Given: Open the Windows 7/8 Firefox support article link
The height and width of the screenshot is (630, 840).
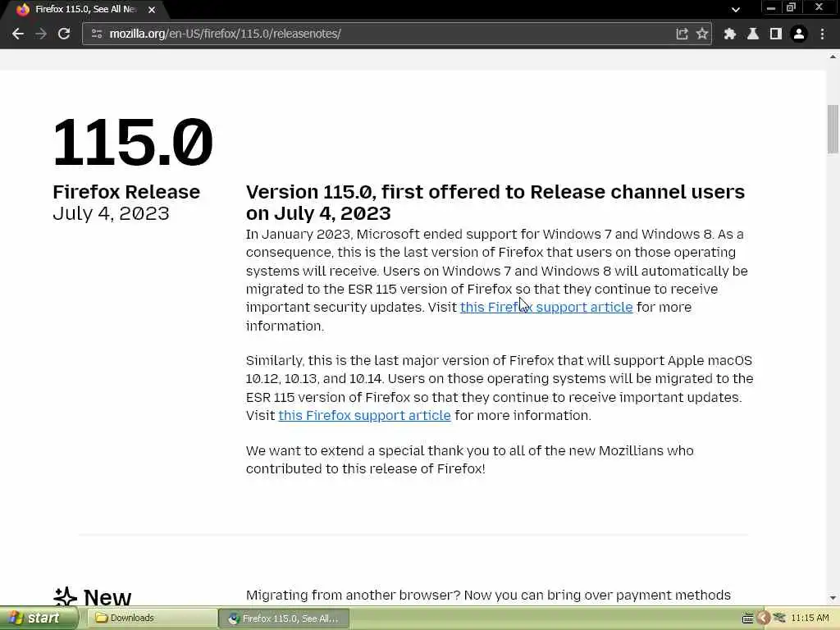Looking at the screenshot, I should [x=546, y=307].
